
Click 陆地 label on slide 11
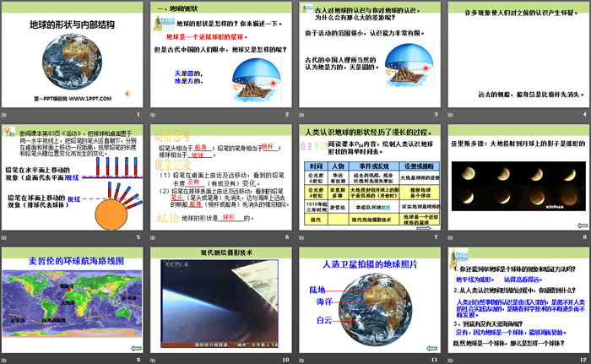317,290
